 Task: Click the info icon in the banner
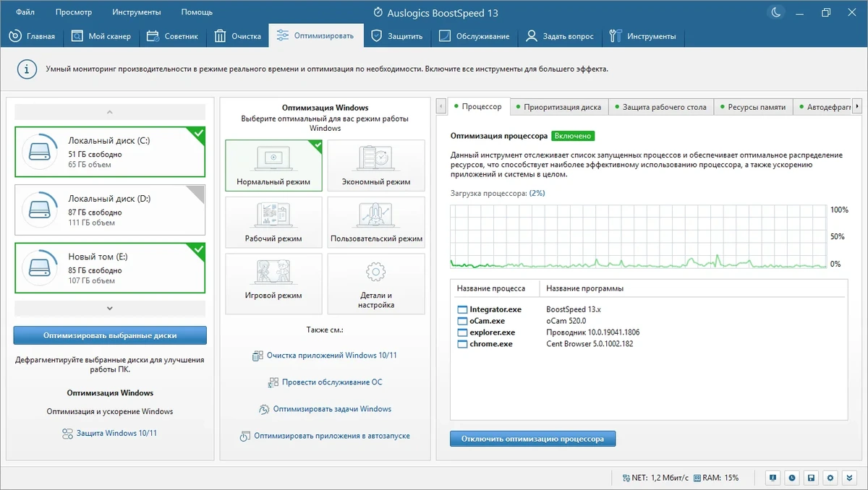(x=27, y=69)
